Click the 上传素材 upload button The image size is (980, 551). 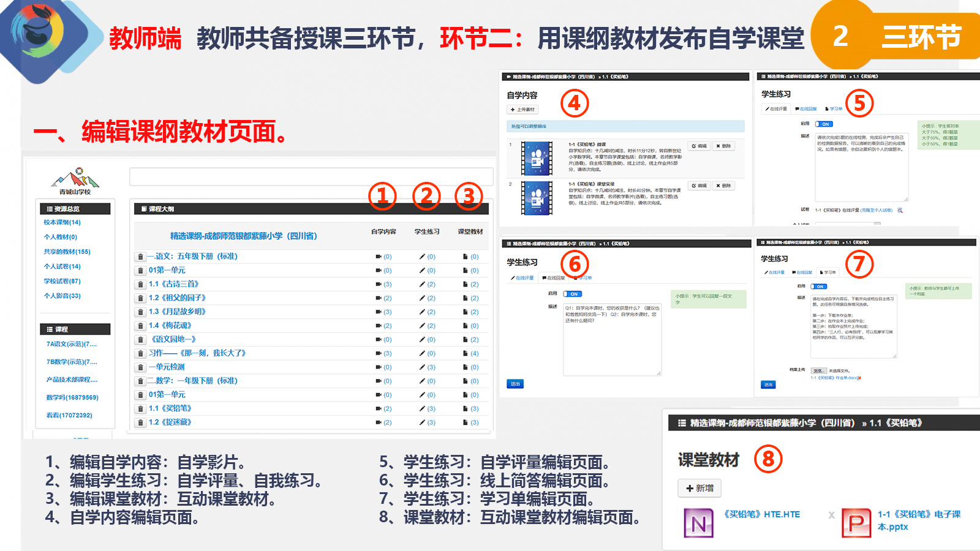pyautogui.click(x=522, y=110)
